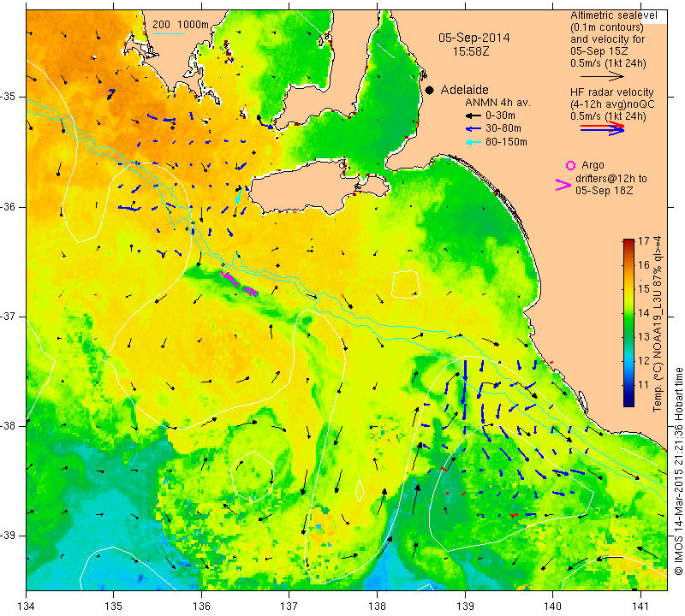
Task: Click the magenta drifter arrowhead legend symbol
Action: [x=563, y=185]
